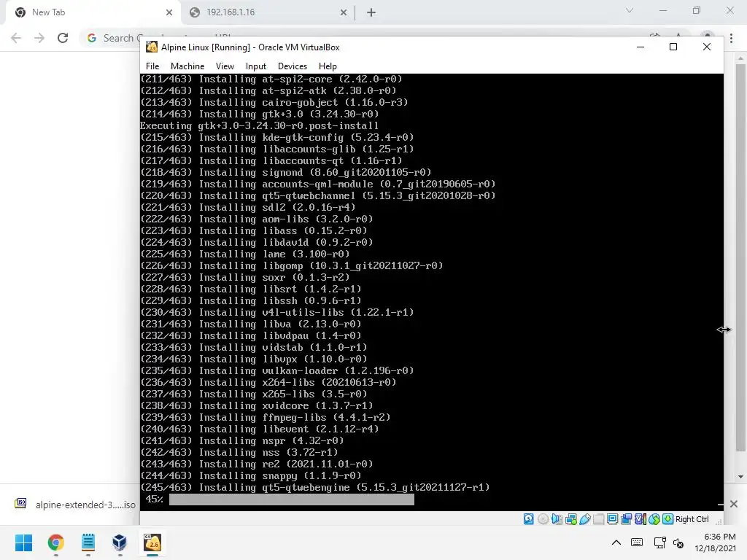Open the Input menu

click(256, 66)
